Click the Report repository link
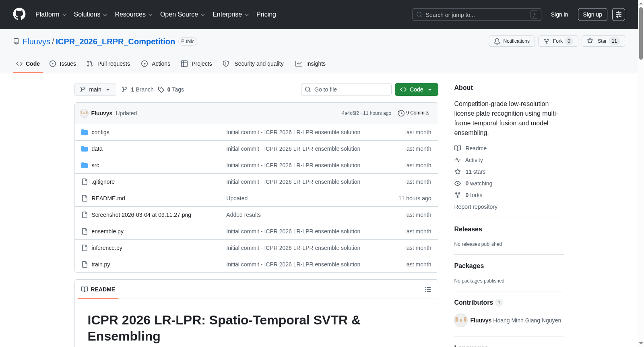Image resolution: width=644 pixels, height=347 pixels. point(476,207)
